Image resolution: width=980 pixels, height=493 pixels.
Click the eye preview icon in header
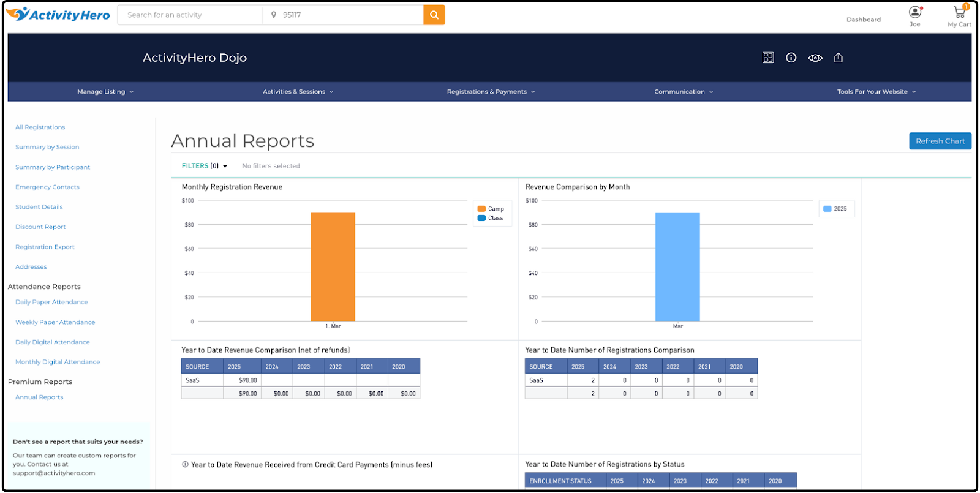[x=815, y=58]
